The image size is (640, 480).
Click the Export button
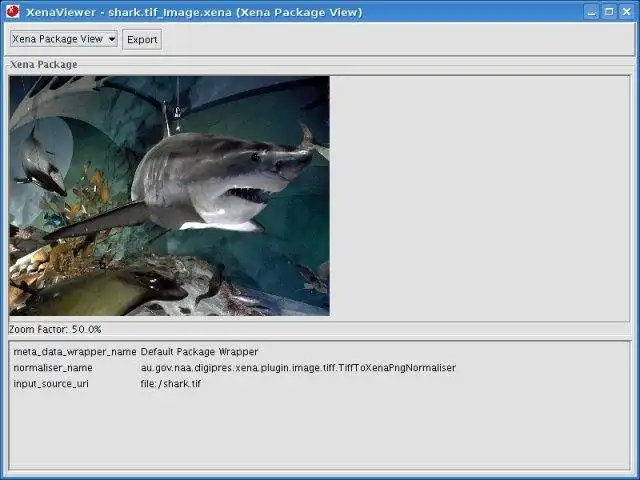pos(142,40)
